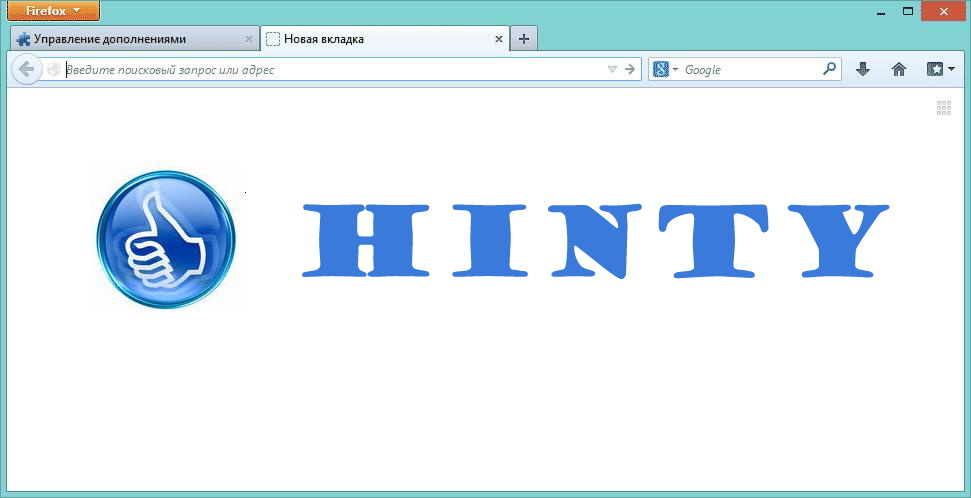Open the search engine selector dropdown

(x=665, y=69)
